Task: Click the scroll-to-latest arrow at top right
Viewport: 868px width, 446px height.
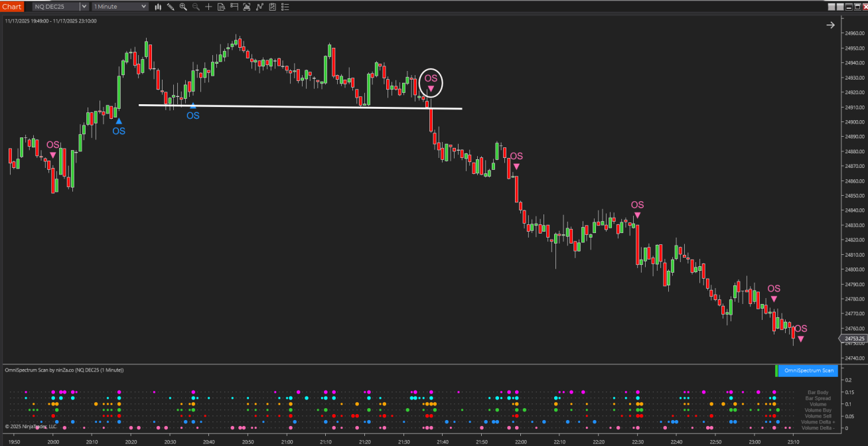Action: click(830, 25)
